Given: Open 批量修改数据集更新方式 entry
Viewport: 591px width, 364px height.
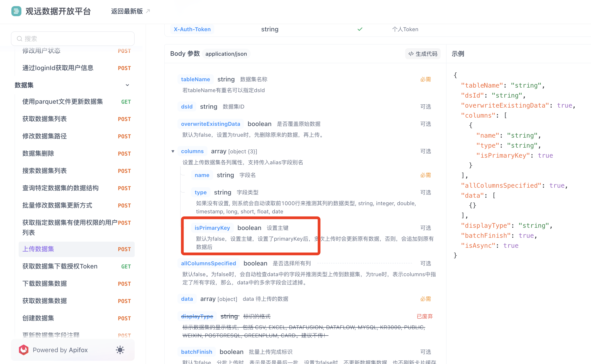Looking at the screenshot, I should point(77,206).
